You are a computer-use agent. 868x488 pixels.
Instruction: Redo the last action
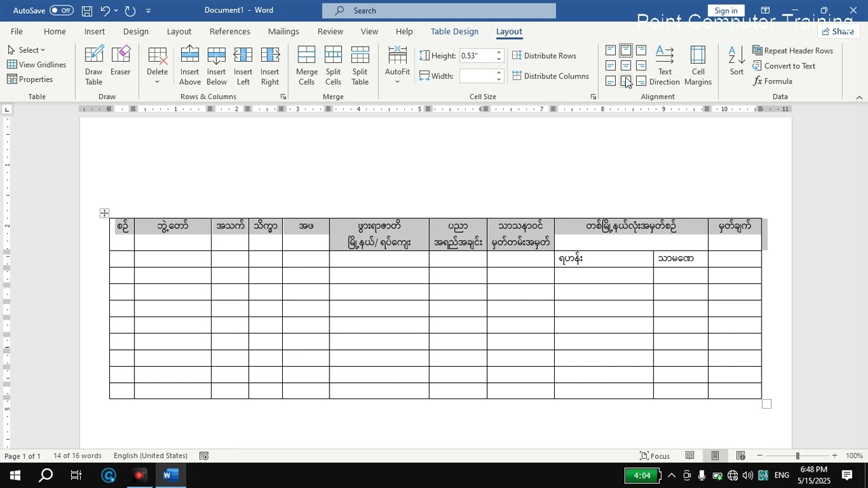point(130,11)
